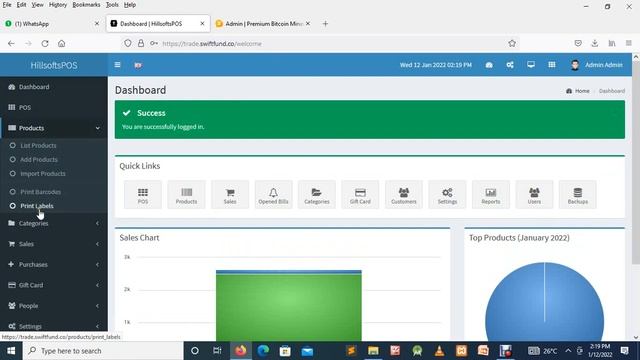Click the settings gears icon in header
The height and width of the screenshot is (360, 640).
click(510, 65)
